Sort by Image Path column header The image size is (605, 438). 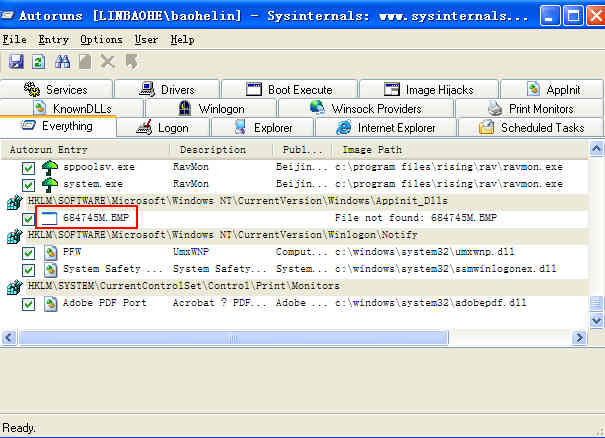tap(460, 150)
